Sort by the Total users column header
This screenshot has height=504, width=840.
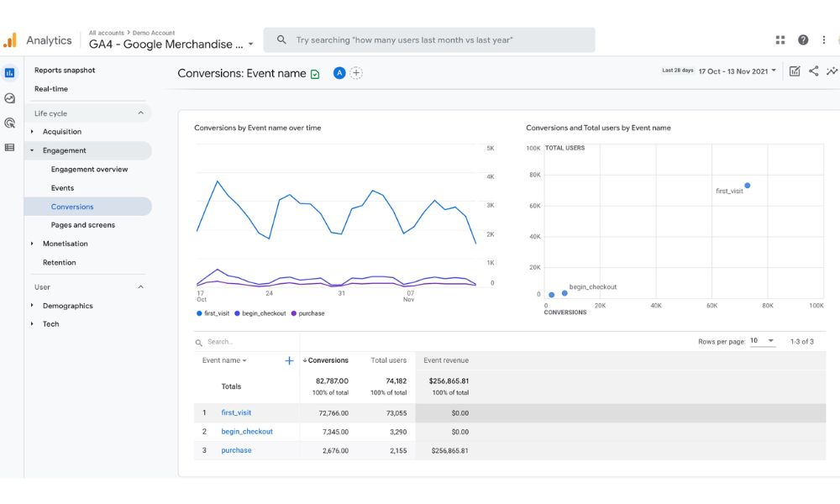[388, 360]
